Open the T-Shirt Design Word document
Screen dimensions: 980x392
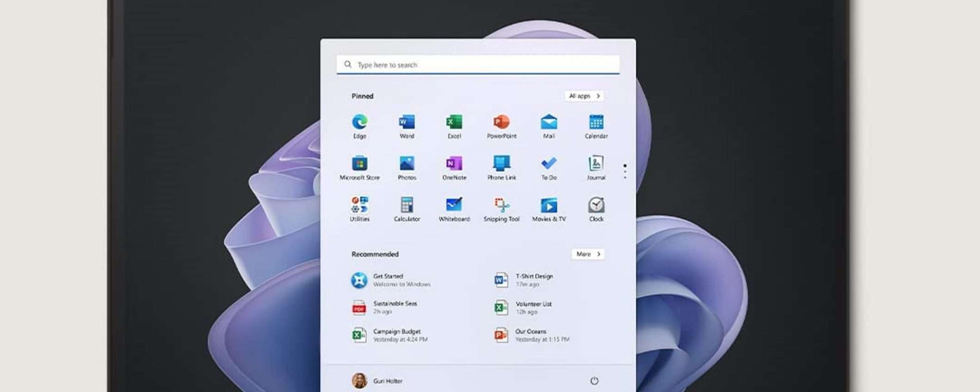pos(524,280)
